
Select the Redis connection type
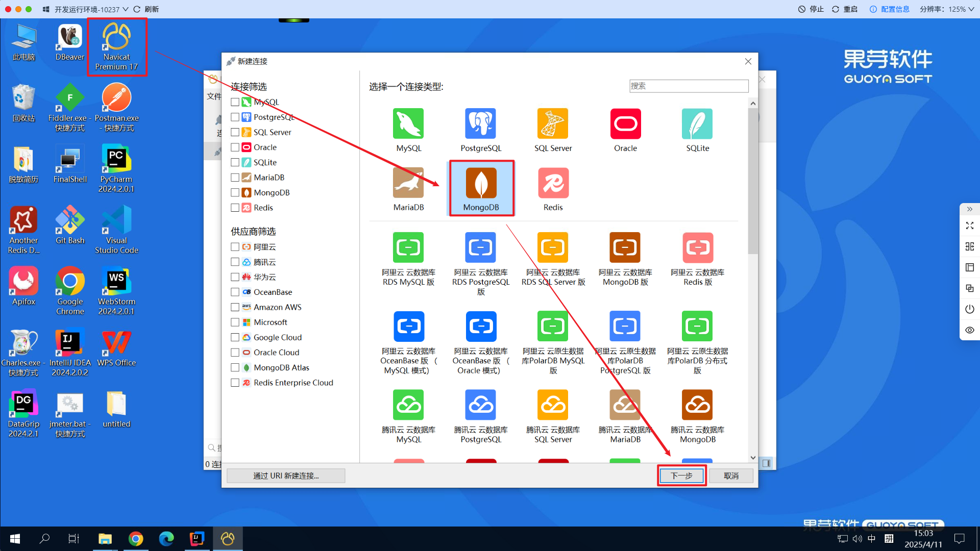point(553,183)
